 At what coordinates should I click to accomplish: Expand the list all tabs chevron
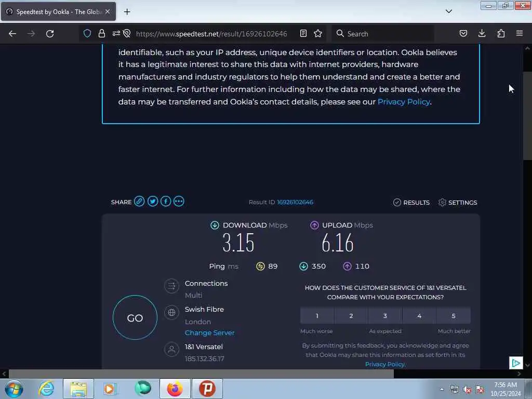coord(448,11)
